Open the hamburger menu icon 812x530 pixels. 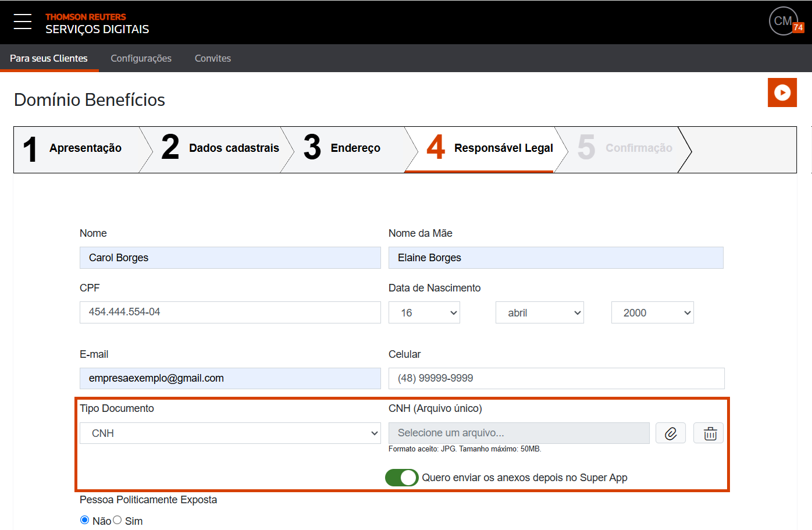point(23,22)
